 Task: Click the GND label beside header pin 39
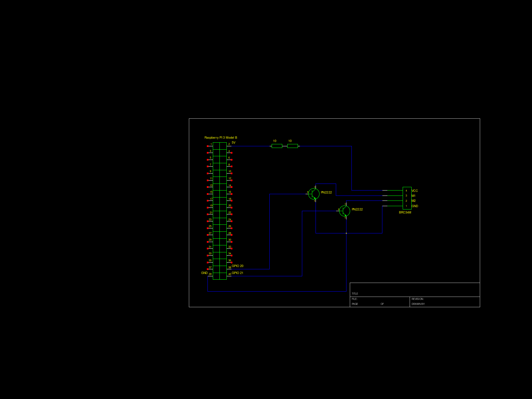(x=204, y=273)
